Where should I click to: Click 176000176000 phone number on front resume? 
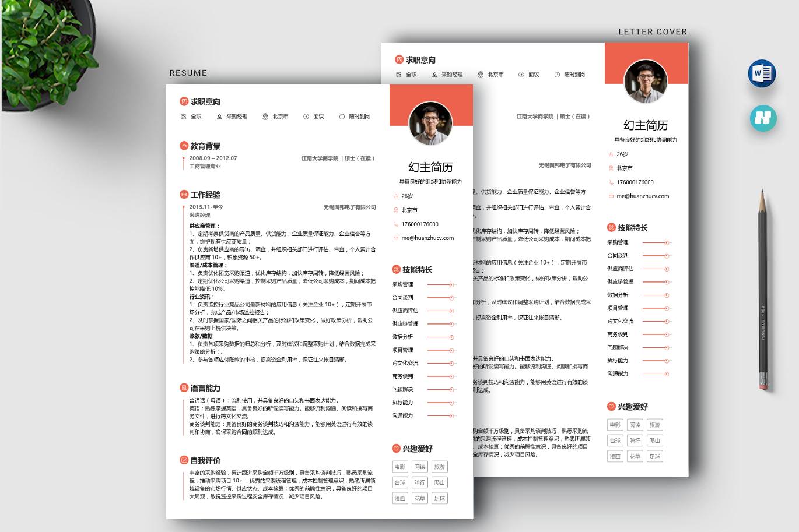(x=420, y=224)
